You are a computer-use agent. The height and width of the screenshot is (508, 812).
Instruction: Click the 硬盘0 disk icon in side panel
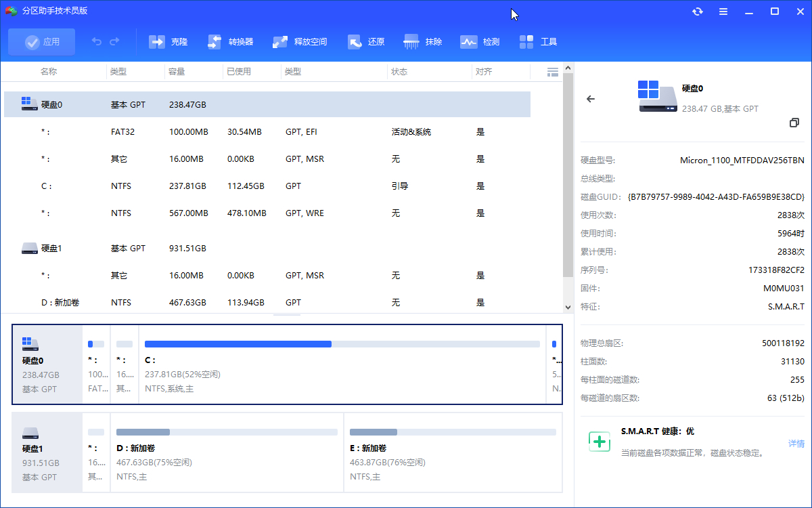tap(657, 96)
